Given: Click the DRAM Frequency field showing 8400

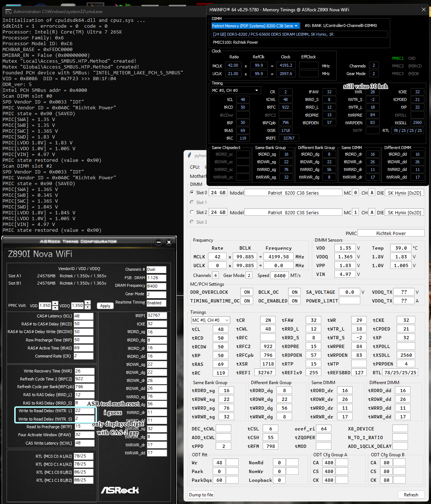Looking at the screenshot, I should pos(156,286).
